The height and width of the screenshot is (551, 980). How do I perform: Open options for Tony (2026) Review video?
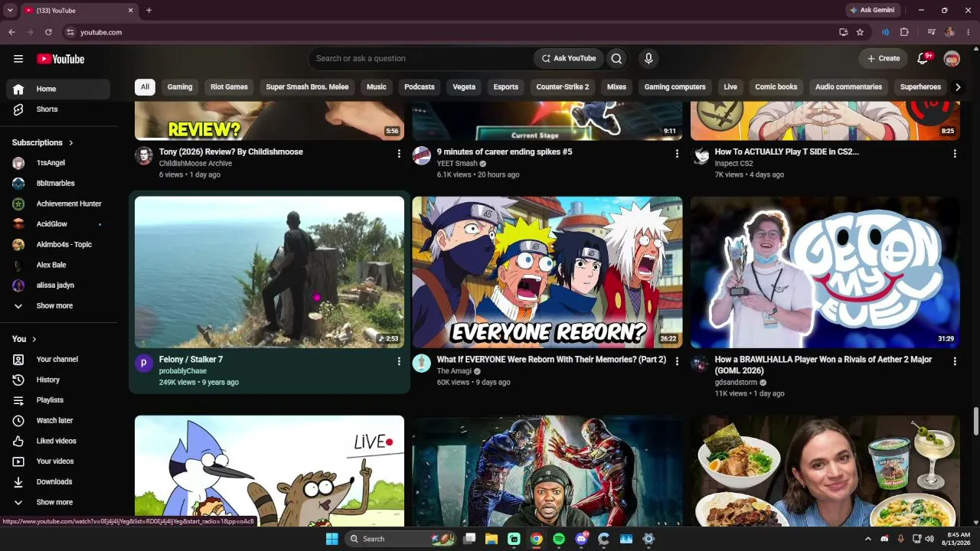click(399, 154)
